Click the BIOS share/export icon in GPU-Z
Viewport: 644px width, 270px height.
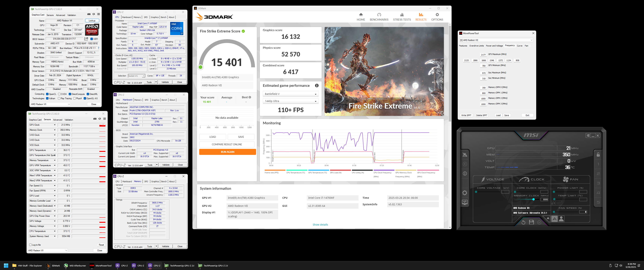pos(86,39)
